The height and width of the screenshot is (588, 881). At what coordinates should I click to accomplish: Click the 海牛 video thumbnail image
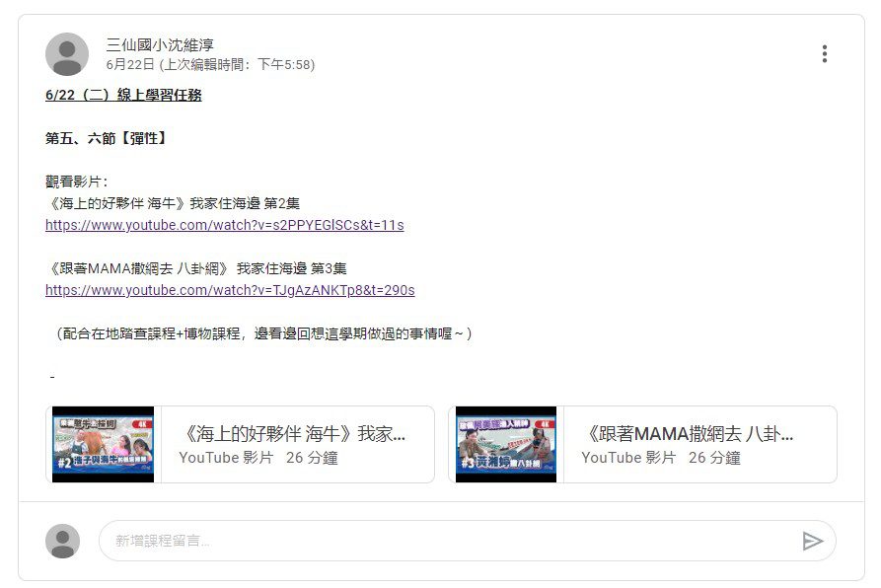103,444
